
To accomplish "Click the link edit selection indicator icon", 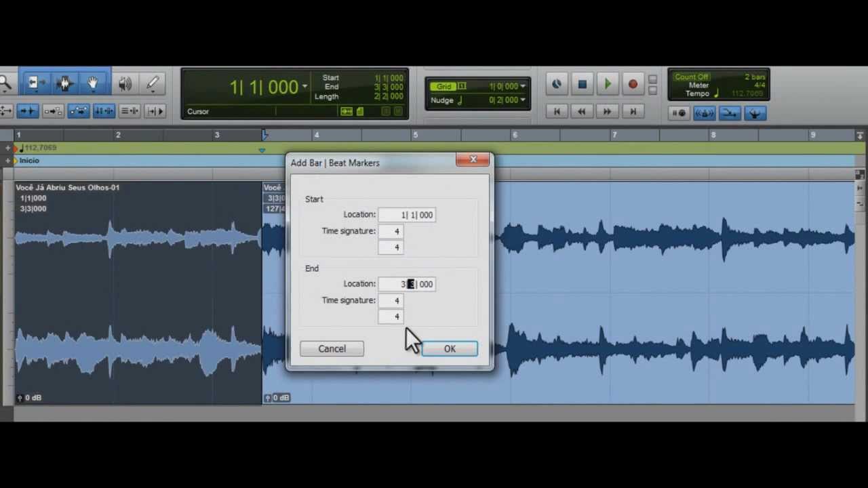I will coord(347,112).
